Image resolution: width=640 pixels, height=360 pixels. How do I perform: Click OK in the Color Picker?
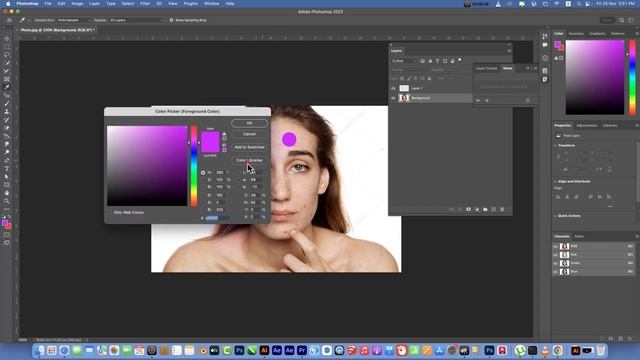click(x=249, y=123)
